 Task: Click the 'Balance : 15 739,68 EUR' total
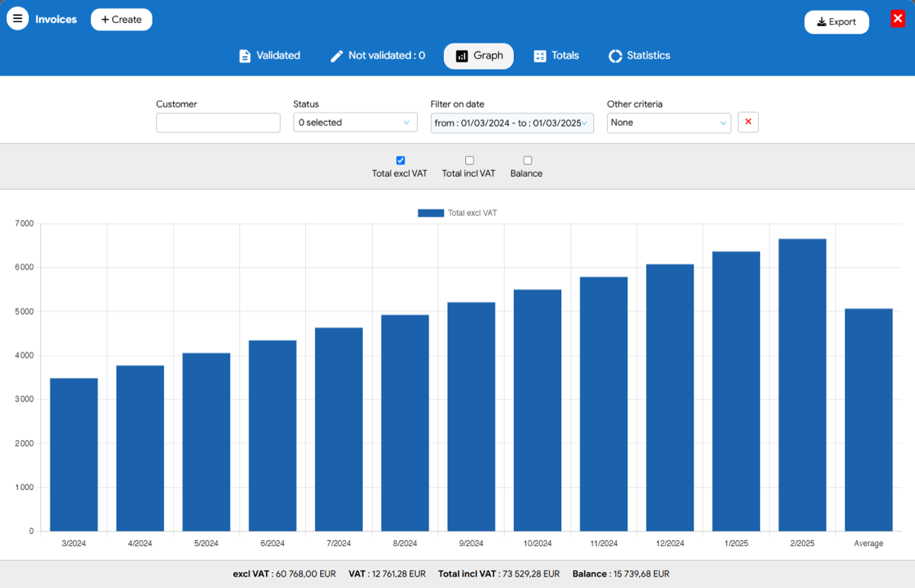621,574
